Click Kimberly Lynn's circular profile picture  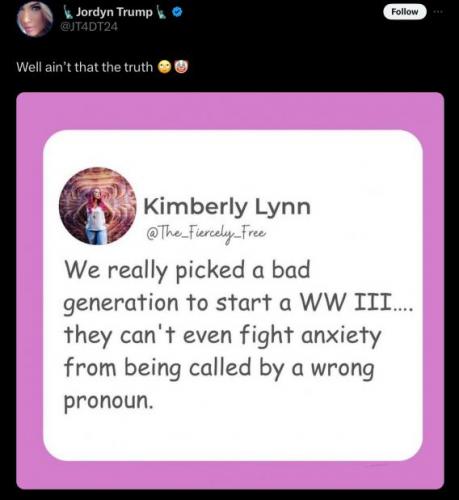(97, 206)
